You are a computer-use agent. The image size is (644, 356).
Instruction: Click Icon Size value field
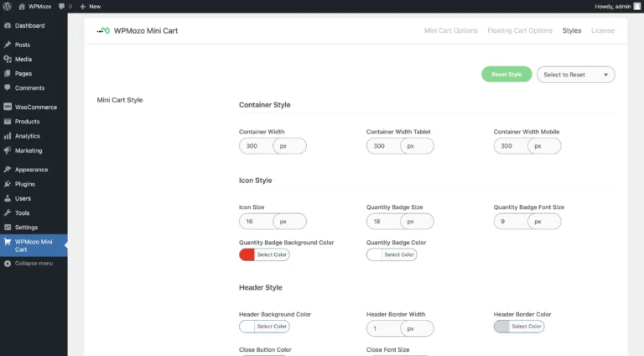257,221
